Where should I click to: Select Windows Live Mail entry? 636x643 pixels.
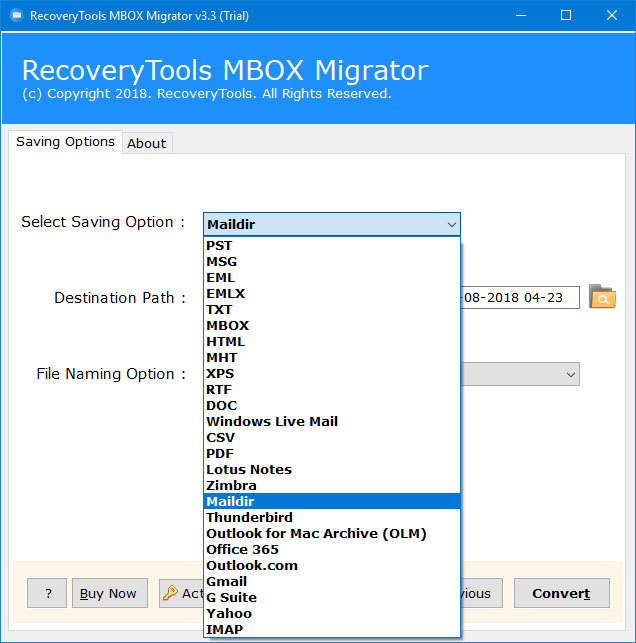332,422
